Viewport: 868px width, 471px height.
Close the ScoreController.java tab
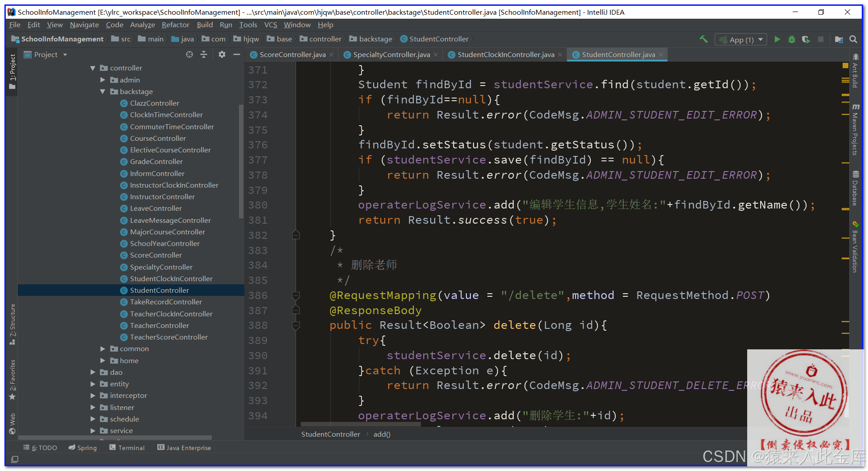tap(332, 55)
